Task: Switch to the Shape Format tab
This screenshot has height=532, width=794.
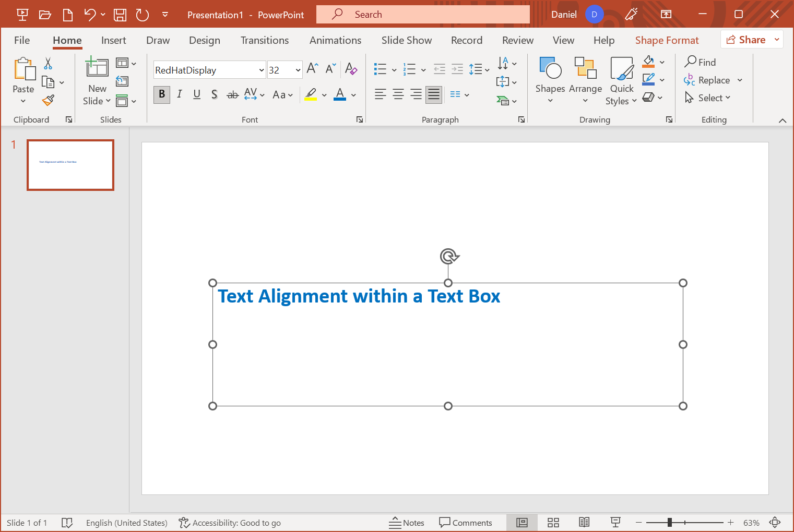Action: point(667,40)
